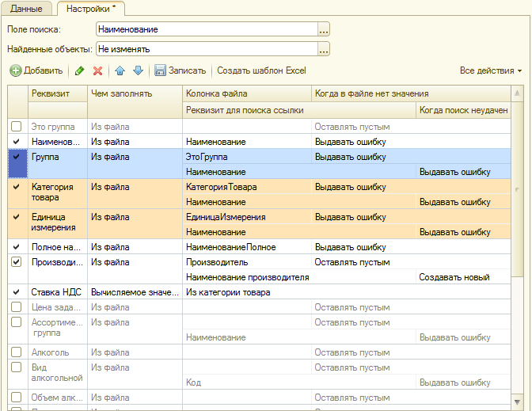Click the red X delete icon
Image resolution: width=532 pixels, height=411 pixels.
pos(98,70)
